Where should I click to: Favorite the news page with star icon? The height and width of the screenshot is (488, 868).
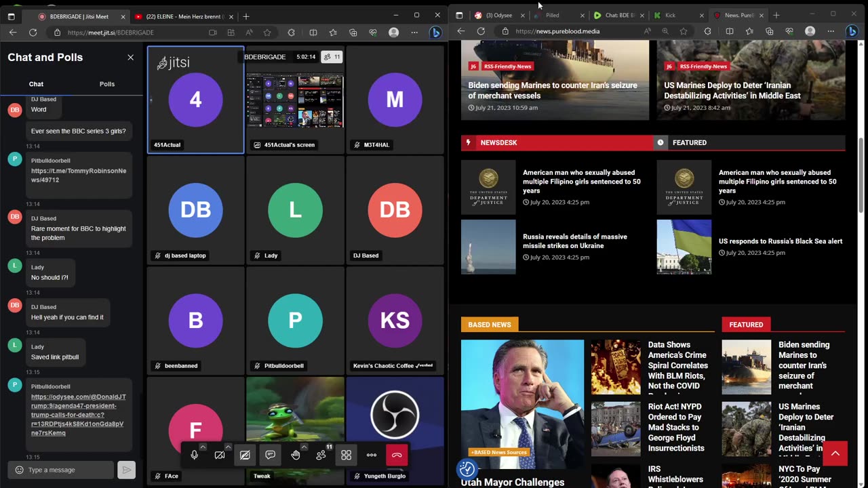click(x=684, y=31)
